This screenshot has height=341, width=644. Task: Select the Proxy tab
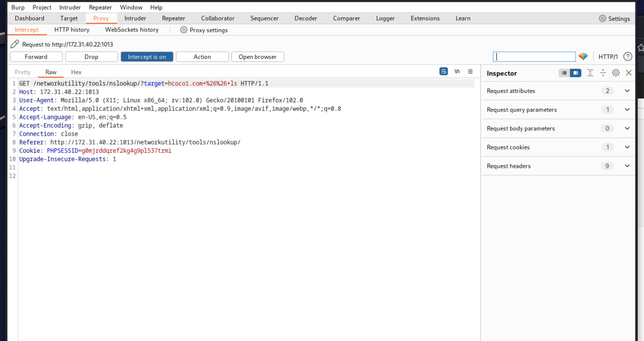(x=101, y=18)
